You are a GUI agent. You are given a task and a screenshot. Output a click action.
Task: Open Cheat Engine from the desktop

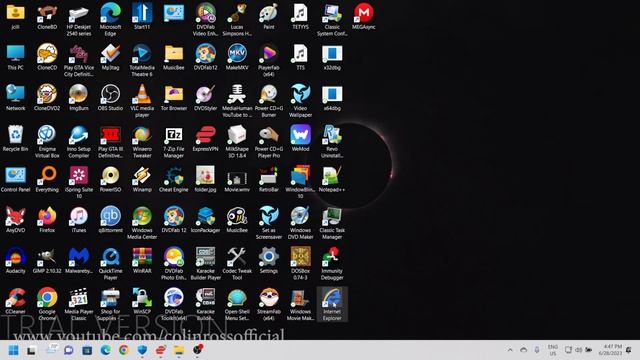pyautogui.click(x=174, y=180)
